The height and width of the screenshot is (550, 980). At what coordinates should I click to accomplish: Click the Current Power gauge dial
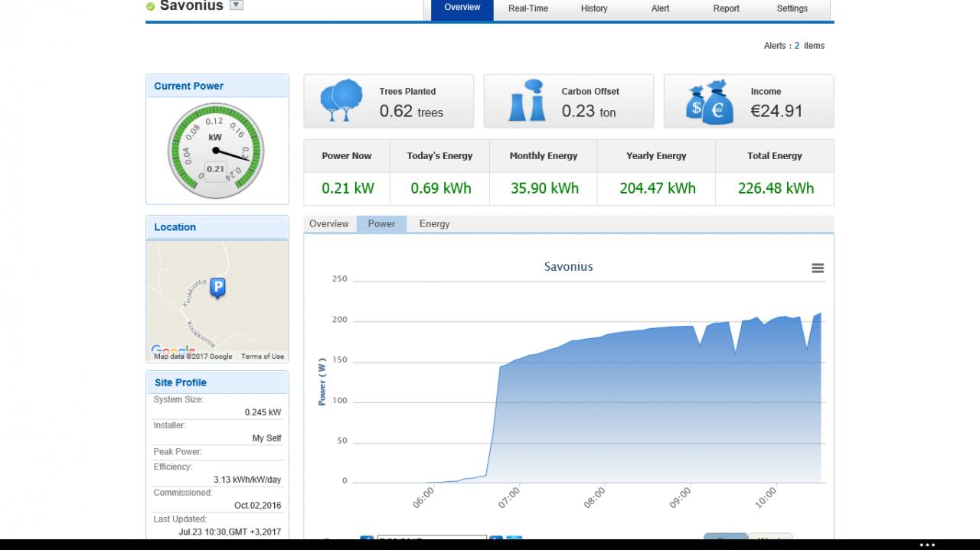(x=216, y=151)
